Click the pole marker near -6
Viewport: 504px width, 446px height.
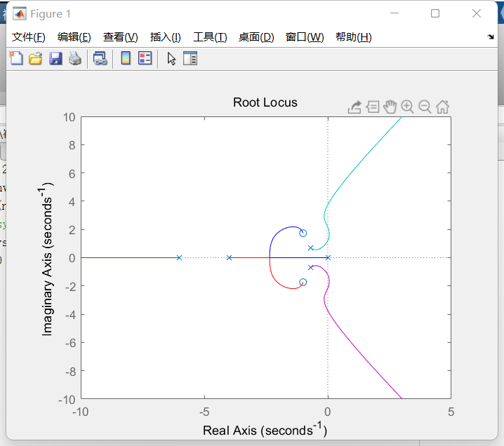point(180,257)
